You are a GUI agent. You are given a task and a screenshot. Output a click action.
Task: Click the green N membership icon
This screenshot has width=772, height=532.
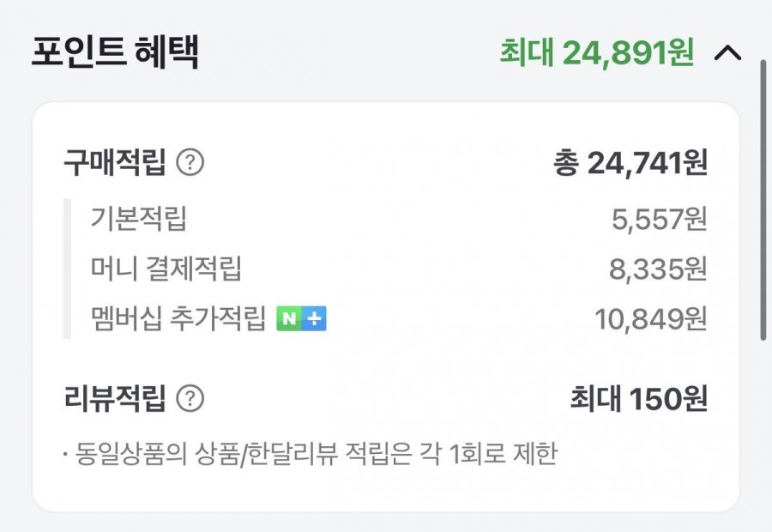pyautogui.click(x=287, y=319)
